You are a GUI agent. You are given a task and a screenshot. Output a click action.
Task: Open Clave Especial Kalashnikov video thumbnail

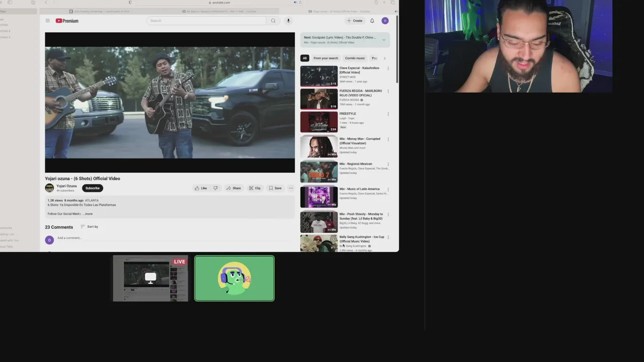click(x=319, y=76)
